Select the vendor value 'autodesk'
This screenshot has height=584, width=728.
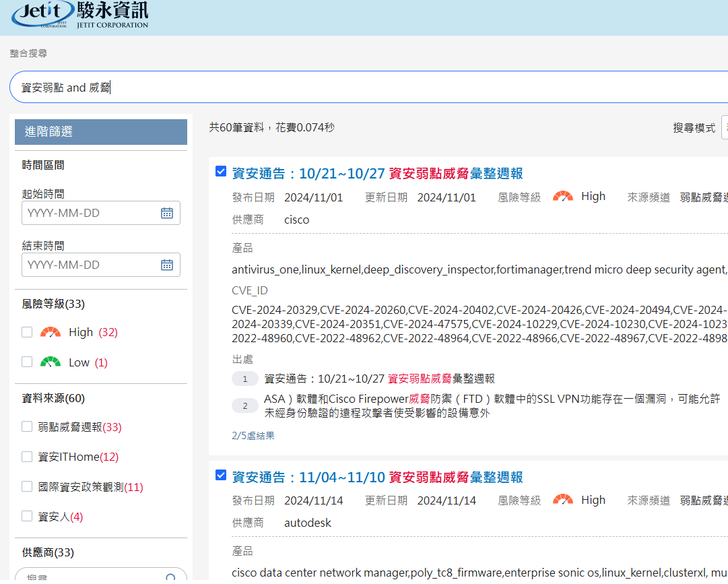308,523
